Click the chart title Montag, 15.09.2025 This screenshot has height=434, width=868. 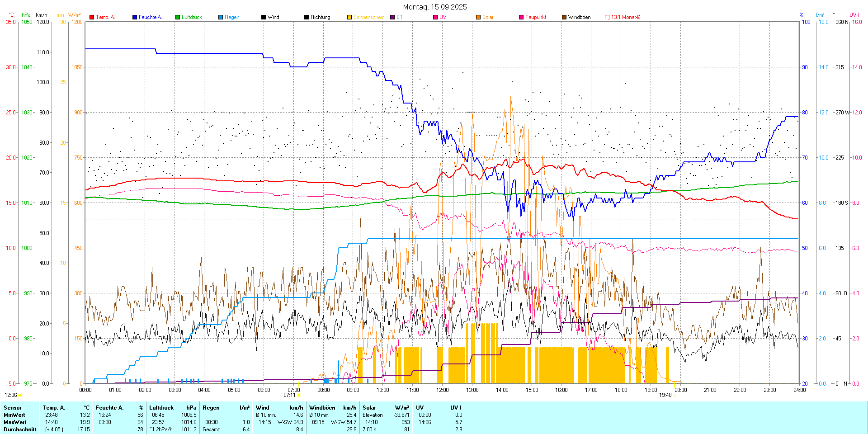[x=435, y=7]
